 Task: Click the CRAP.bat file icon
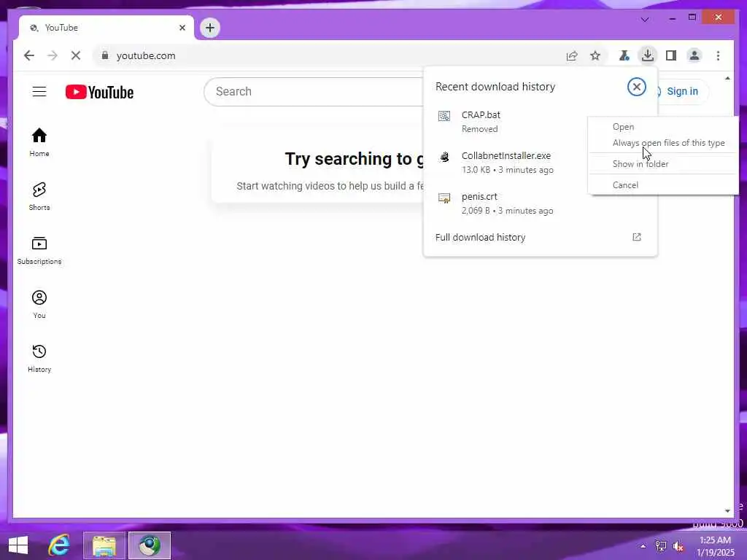(444, 116)
